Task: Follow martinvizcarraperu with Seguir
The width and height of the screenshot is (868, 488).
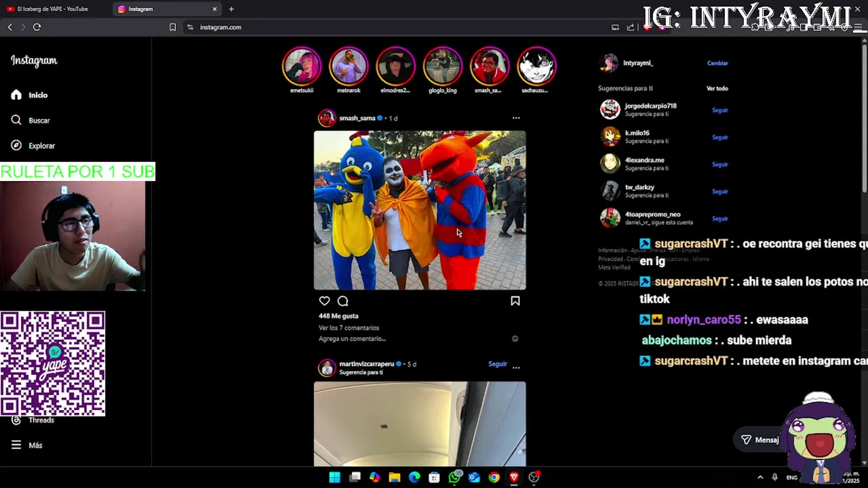Action: [x=498, y=364]
